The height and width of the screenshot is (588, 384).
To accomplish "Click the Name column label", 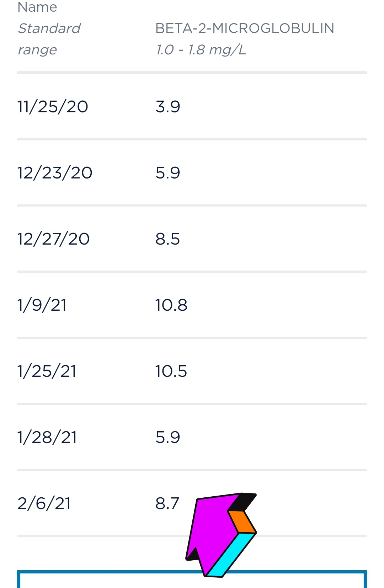I will click(37, 7).
